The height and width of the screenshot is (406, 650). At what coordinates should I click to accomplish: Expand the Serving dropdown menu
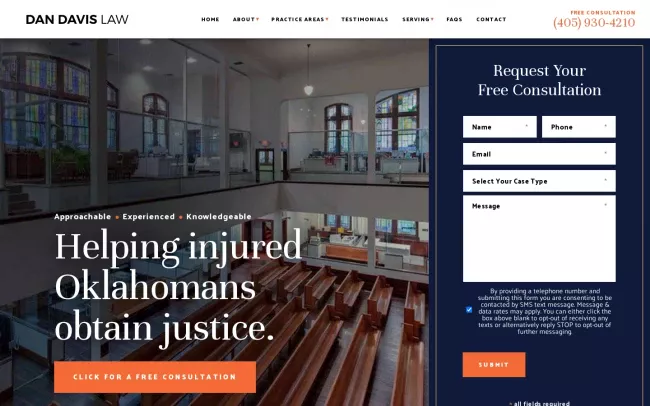[418, 19]
